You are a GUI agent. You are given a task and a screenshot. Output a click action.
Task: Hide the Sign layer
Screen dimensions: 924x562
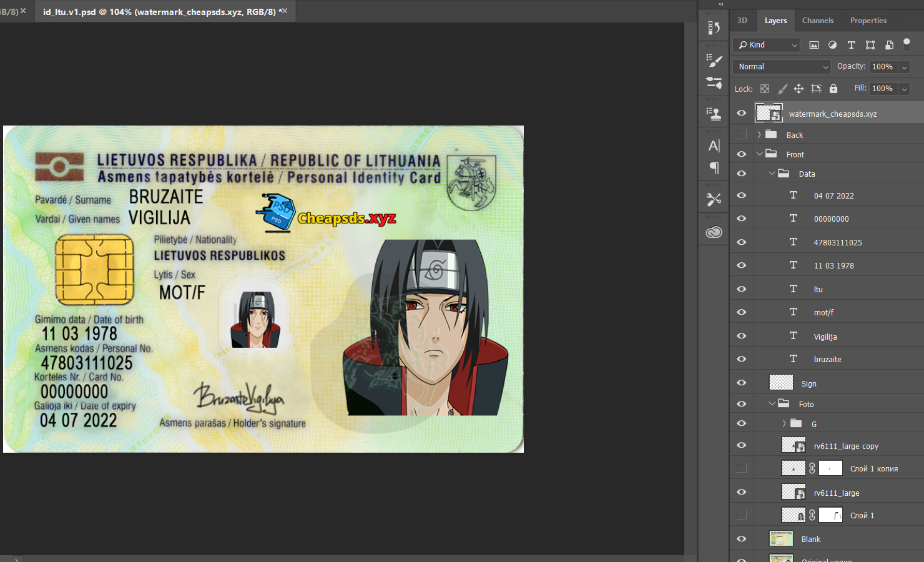(x=742, y=383)
